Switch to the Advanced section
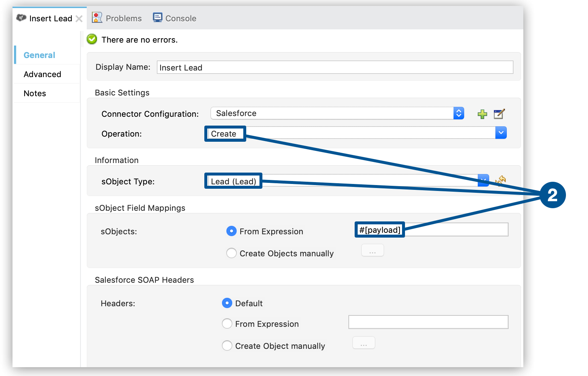 (x=42, y=74)
